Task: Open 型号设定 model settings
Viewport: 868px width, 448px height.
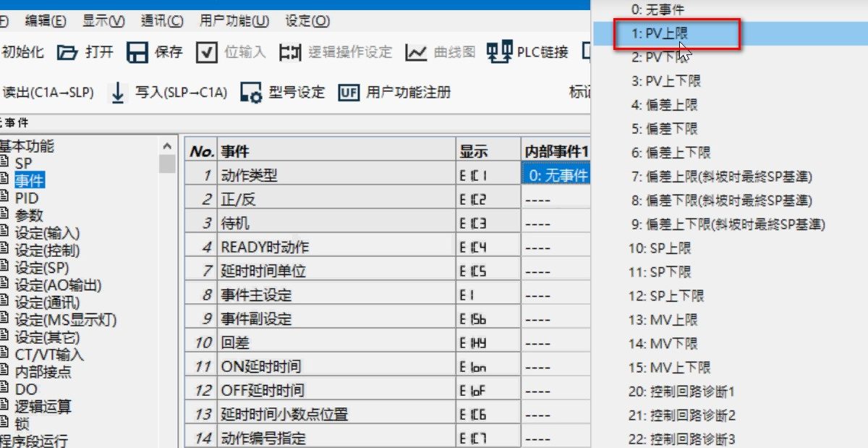Action: [x=252, y=93]
